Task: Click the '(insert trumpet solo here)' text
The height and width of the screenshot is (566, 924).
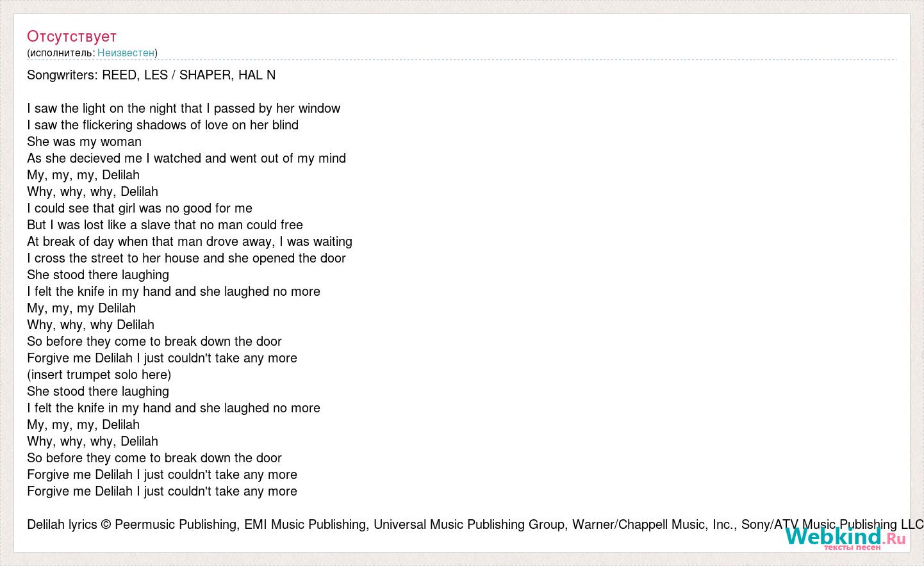Action: tap(99, 375)
